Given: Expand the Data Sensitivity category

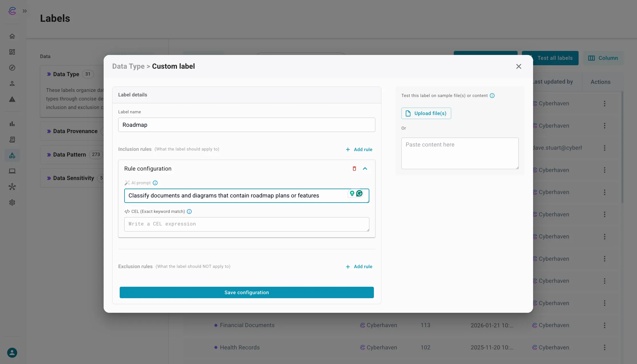Looking at the screenshot, I should tap(73, 178).
